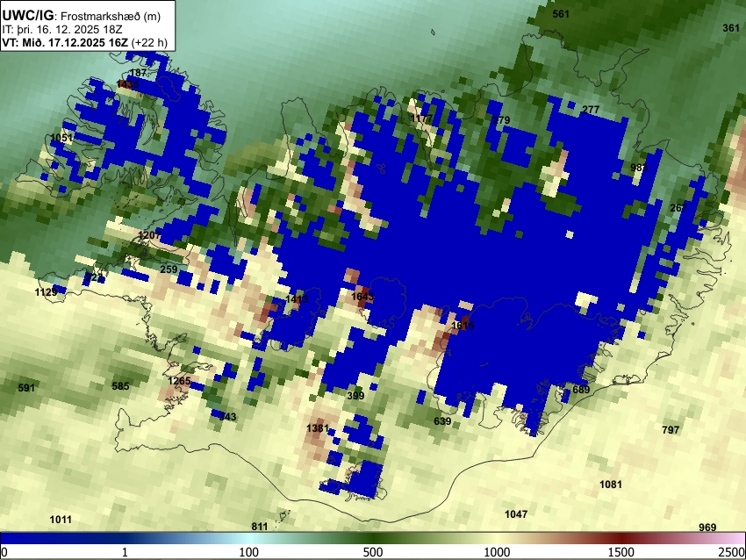This screenshot has height=560, width=746.
Task: Select the 'VT: Mið. 17.12.2025 16Z' valid time
Action: tap(65, 42)
